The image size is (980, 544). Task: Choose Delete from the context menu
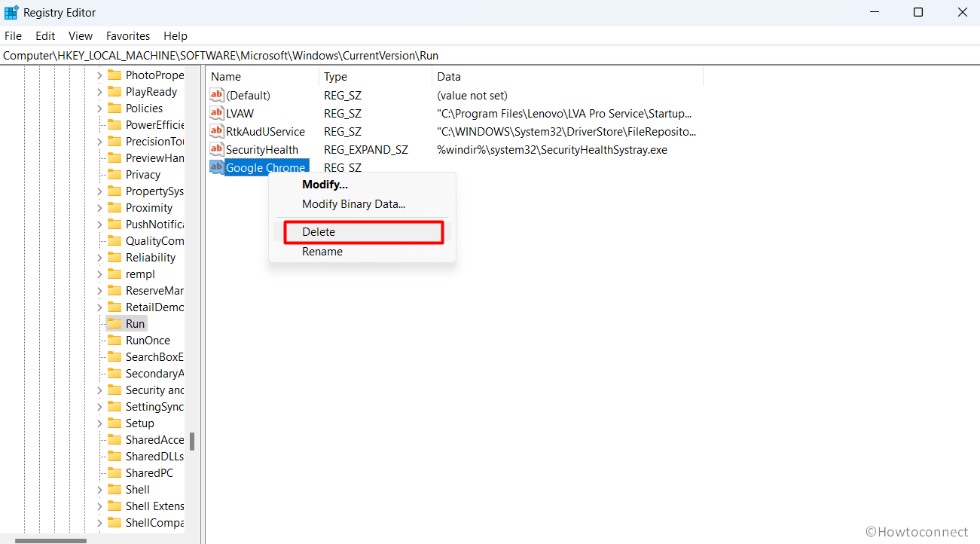[x=363, y=232]
